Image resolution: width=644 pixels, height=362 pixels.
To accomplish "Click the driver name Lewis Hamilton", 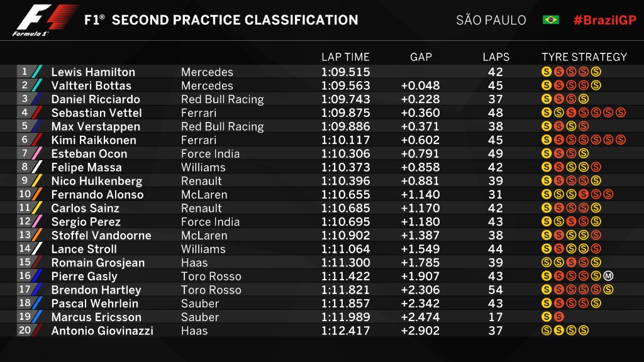I will click(x=93, y=72).
